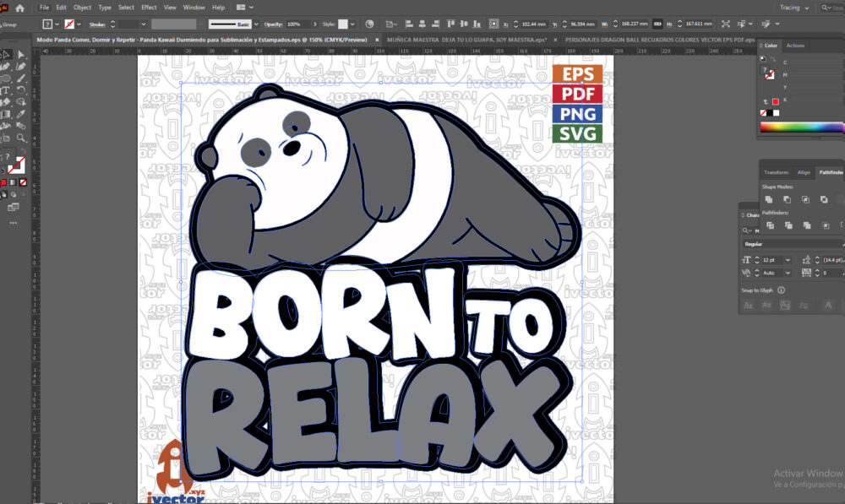Click Pathfinder Divide icon
This screenshot has height=504, width=845.
(770, 225)
